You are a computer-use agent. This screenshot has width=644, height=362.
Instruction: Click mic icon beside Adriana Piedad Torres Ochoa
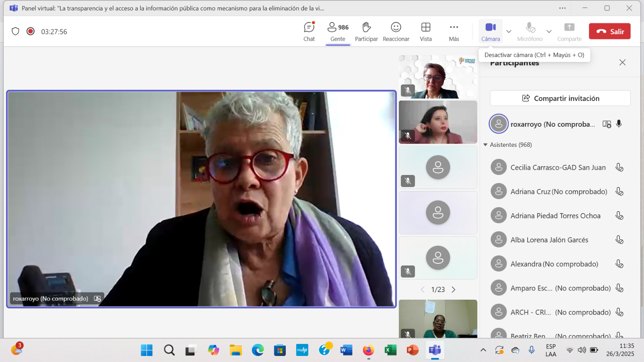click(x=619, y=216)
